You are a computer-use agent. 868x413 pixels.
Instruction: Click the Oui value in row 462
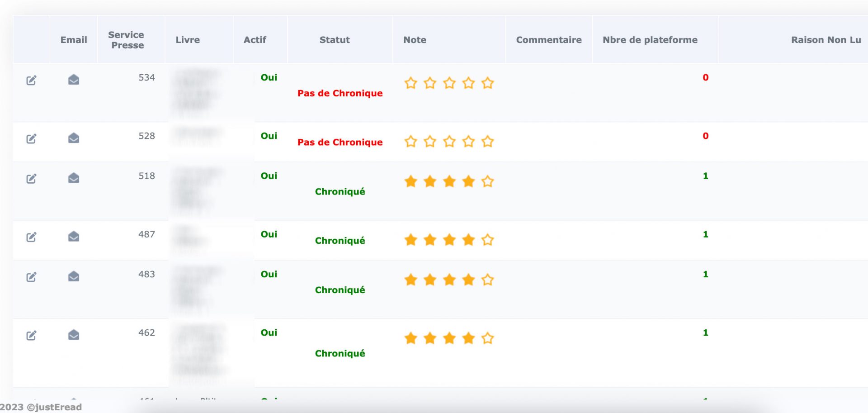pyautogui.click(x=269, y=332)
